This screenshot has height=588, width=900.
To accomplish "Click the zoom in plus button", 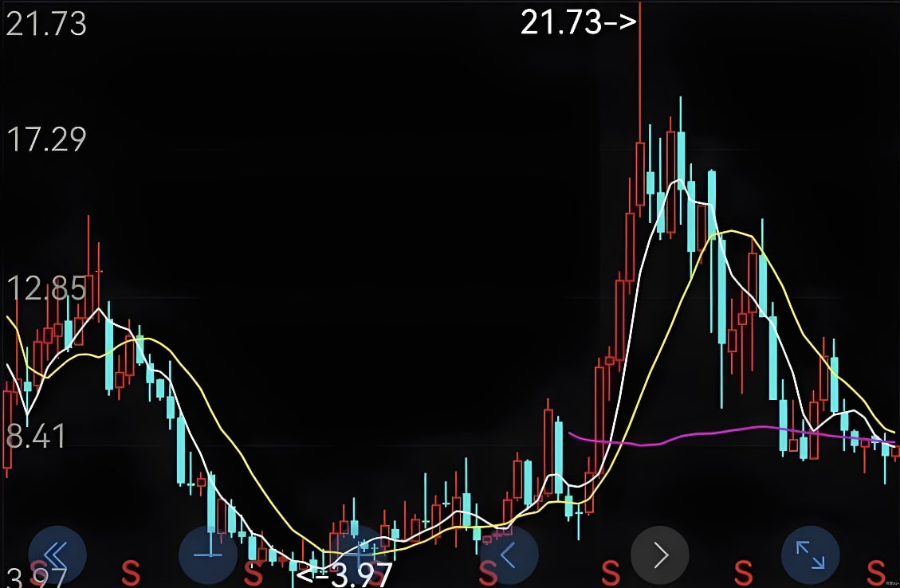I will tap(357, 552).
